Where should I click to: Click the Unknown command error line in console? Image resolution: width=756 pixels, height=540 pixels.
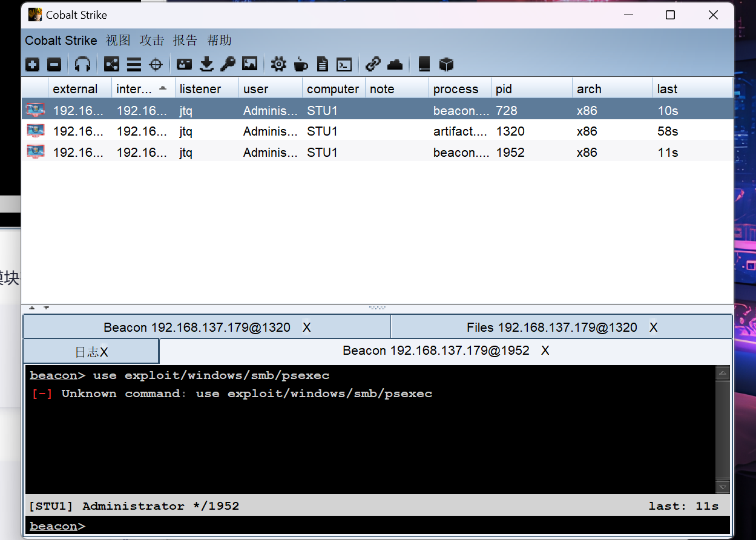231,393
